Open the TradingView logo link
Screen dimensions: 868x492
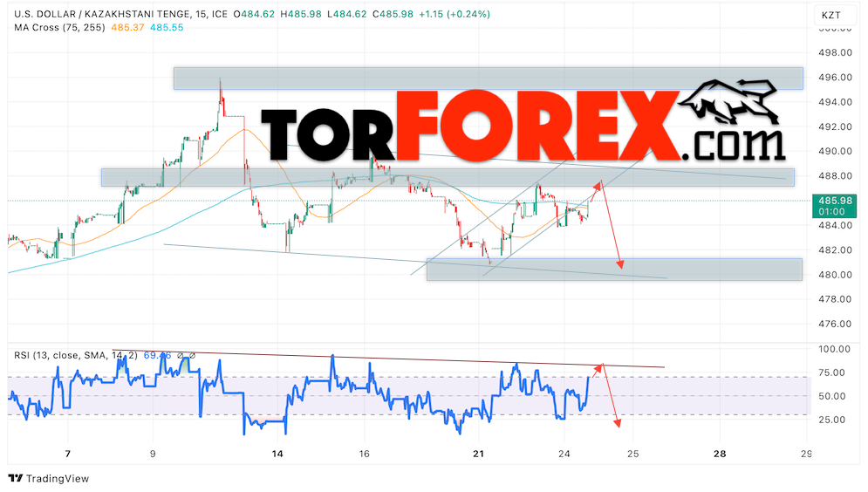coord(49,479)
